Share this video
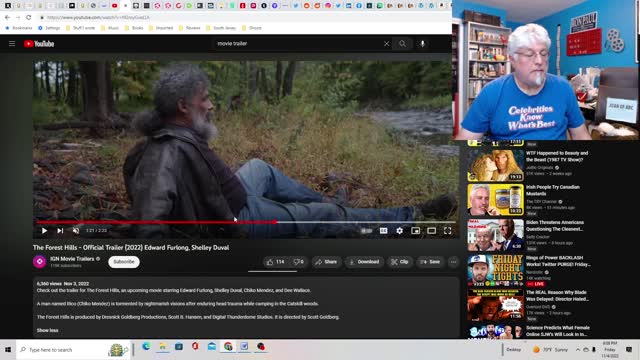640x360 pixels. tap(326, 262)
